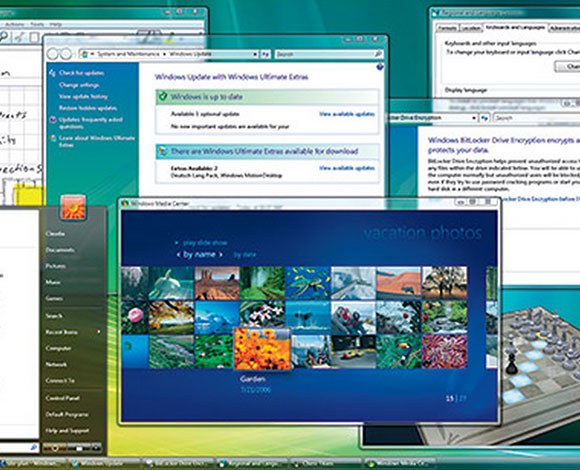This screenshot has height=470, width=580.
Task: Click the magnifier tool in the Journal toolbar
Action: [4, 37]
